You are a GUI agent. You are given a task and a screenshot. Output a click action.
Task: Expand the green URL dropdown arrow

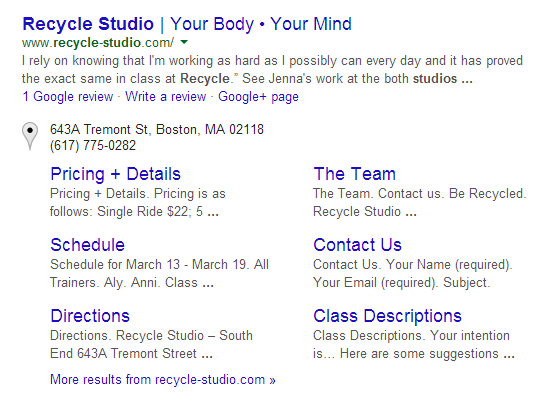coord(184,43)
